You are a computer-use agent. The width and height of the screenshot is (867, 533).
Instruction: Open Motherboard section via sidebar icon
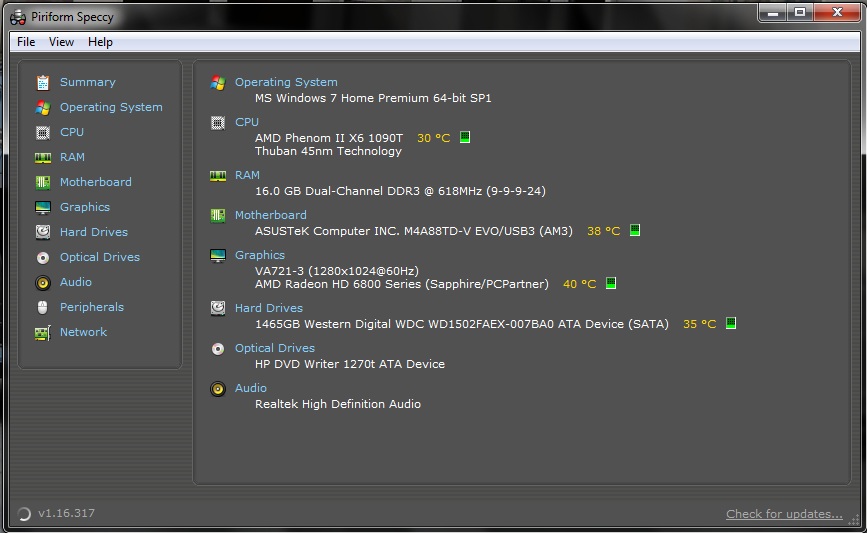click(43, 182)
